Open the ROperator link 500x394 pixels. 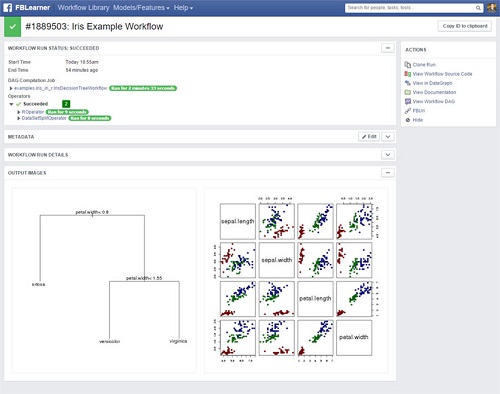pos(33,112)
